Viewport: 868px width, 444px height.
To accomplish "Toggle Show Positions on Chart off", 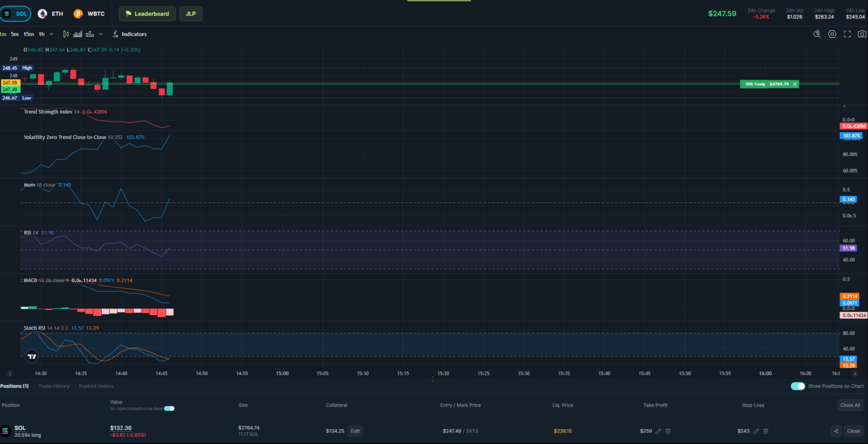I will (798, 386).
